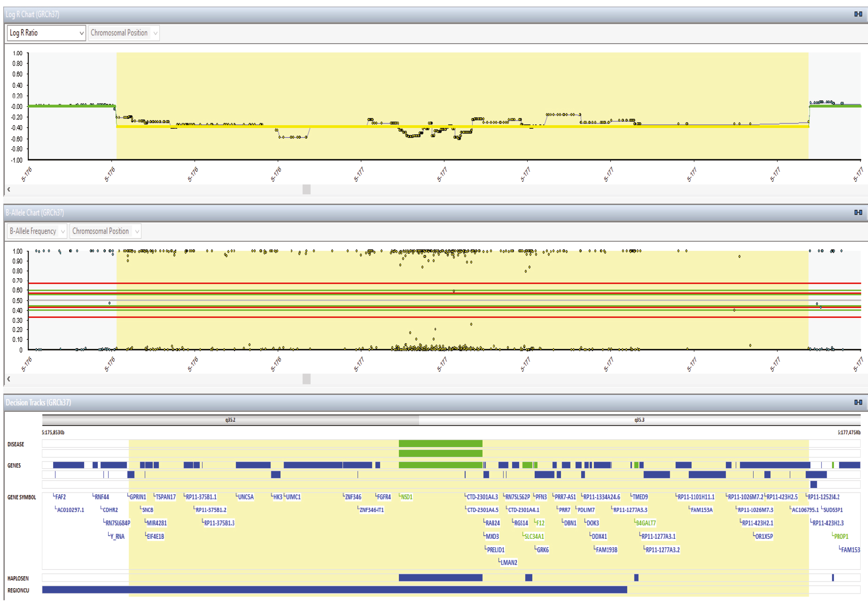Open Chromosomal Position dropdown in Log R Chart
This screenshot has height=610, width=868.
click(124, 33)
